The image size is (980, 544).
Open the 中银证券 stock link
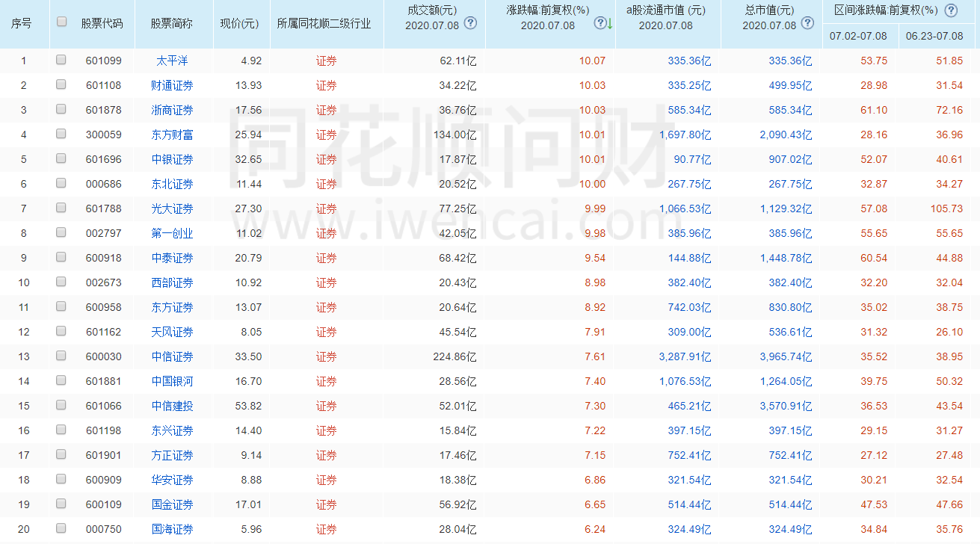point(172,159)
